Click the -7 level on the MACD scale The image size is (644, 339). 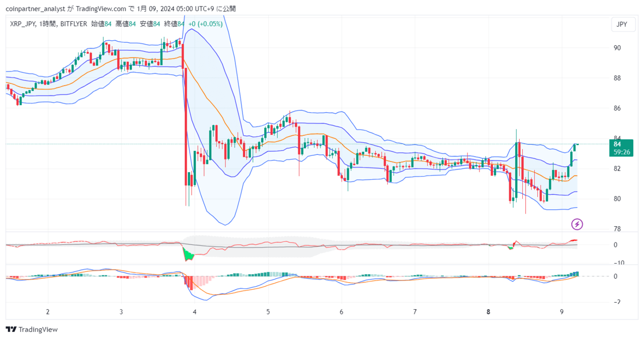(x=617, y=302)
